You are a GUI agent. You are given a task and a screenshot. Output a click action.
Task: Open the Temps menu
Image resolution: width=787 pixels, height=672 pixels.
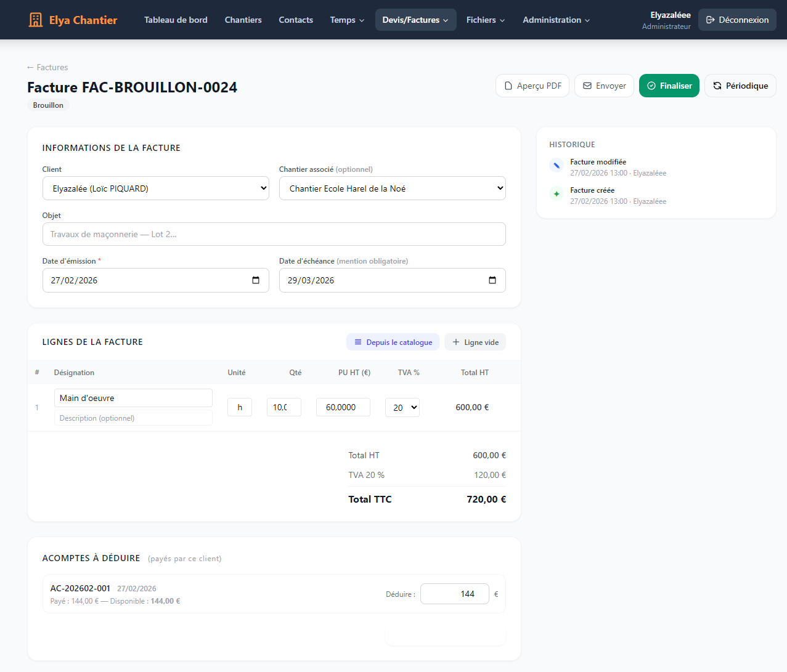tap(347, 20)
